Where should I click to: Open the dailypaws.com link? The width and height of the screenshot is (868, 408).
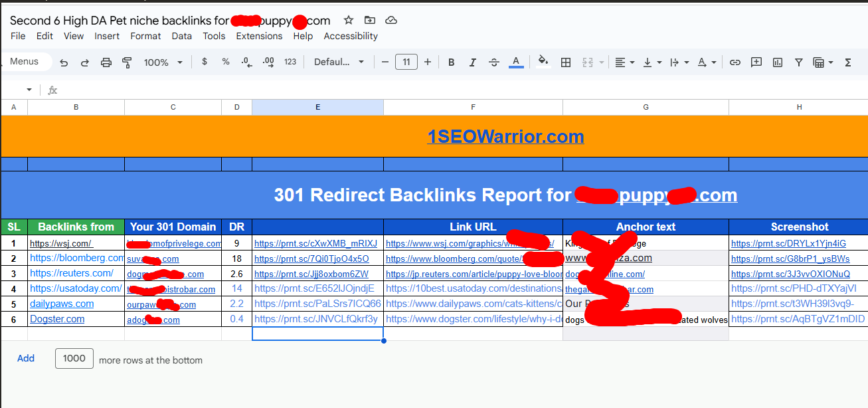[x=62, y=304]
